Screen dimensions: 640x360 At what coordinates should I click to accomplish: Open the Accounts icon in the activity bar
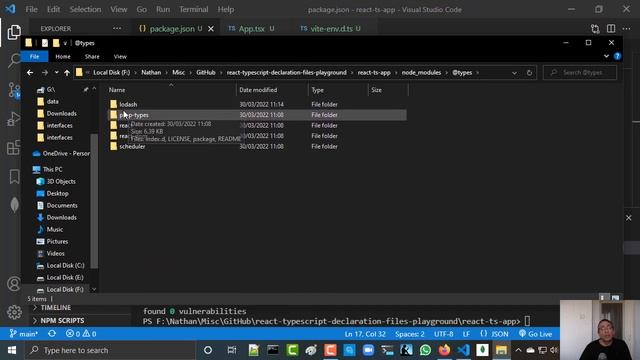(x=14, y=284)
